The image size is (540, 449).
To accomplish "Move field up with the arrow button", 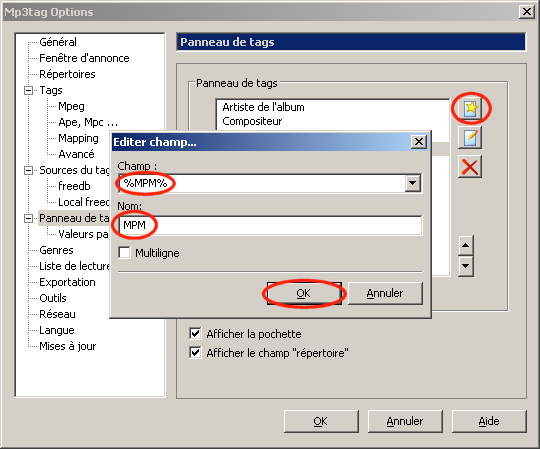I will tap(466, 246).
